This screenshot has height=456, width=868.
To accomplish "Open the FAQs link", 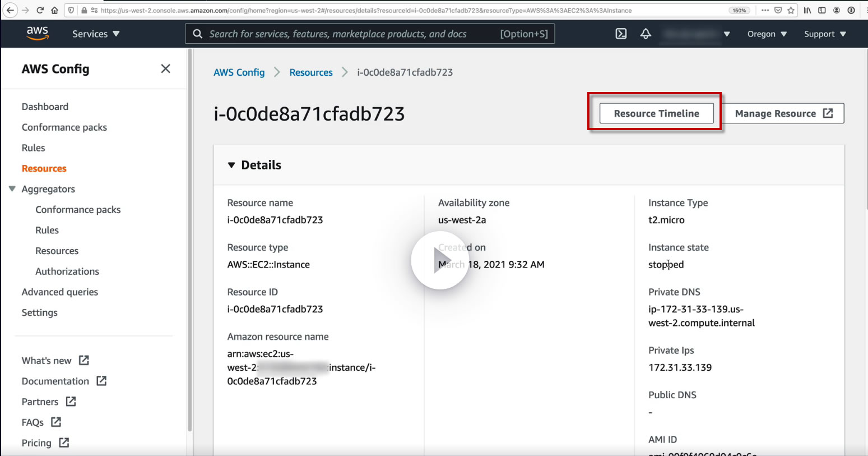I will pyautogui.click(x=33, y=422).
